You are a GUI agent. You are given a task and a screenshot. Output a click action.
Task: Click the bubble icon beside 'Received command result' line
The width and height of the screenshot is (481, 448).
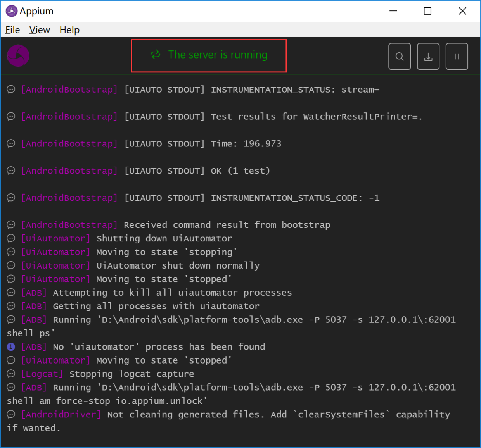(11, 225)
